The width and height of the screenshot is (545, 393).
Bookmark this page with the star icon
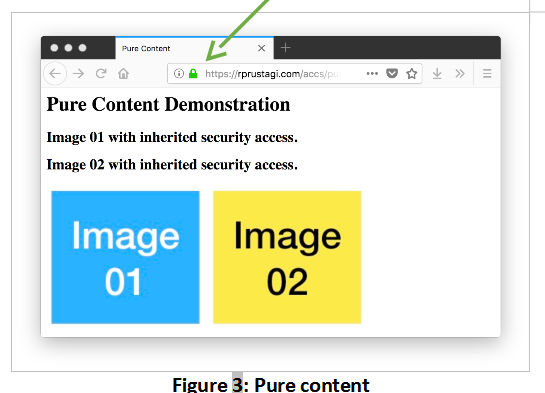pyautogui.click(x=412, y=74)
